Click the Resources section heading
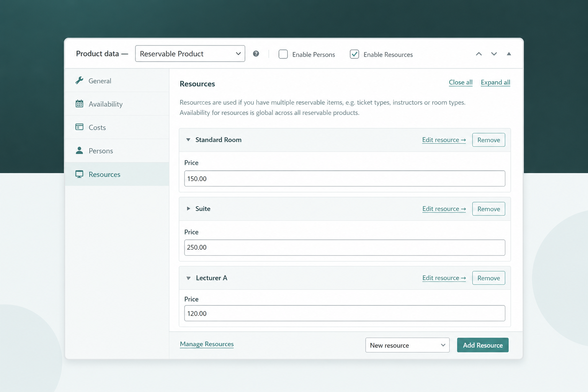The width and height of the screenshot is (588, 392). 197,84
